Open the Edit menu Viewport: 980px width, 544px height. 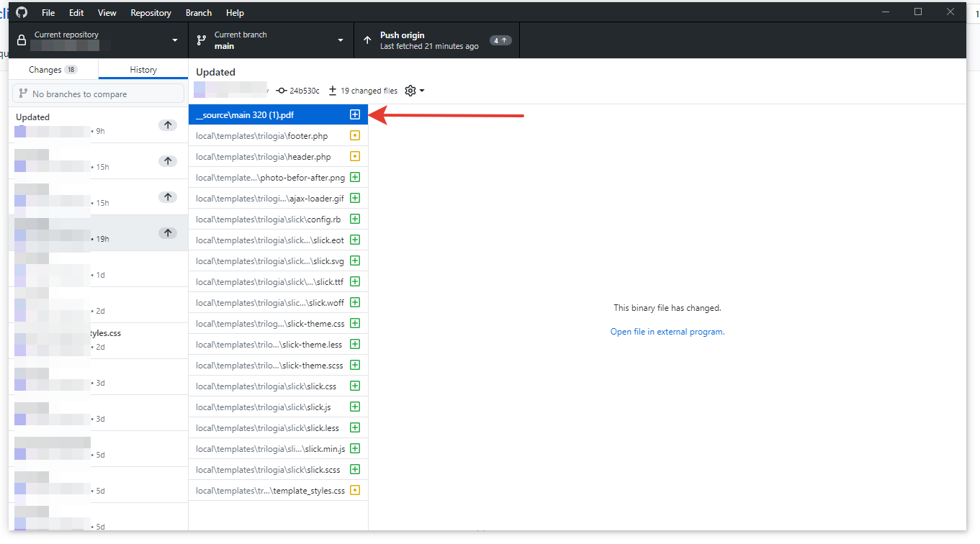pos(76,13)
